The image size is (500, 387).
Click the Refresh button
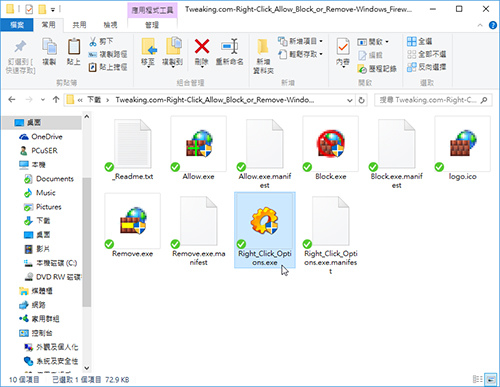click(361, 100)
